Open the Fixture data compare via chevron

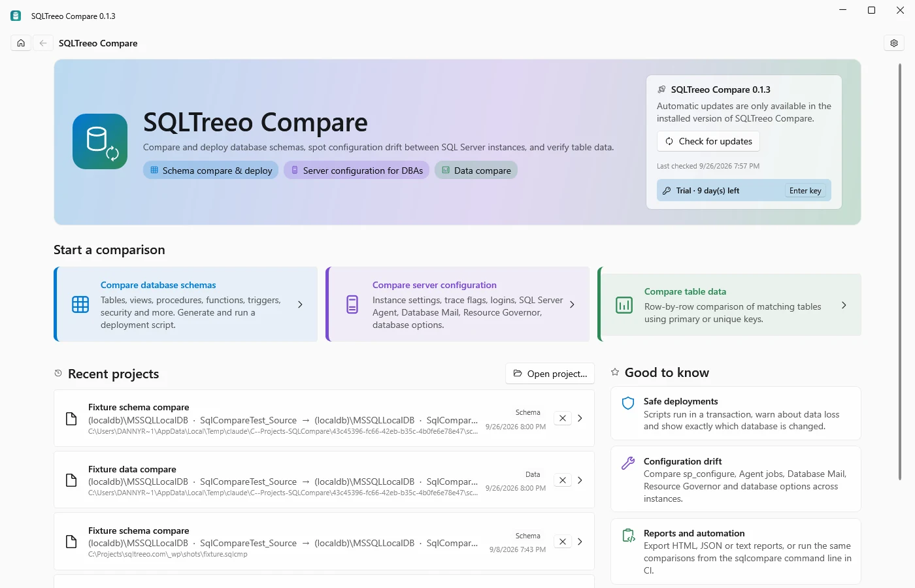pyautogui.click(x=580, y=480)
